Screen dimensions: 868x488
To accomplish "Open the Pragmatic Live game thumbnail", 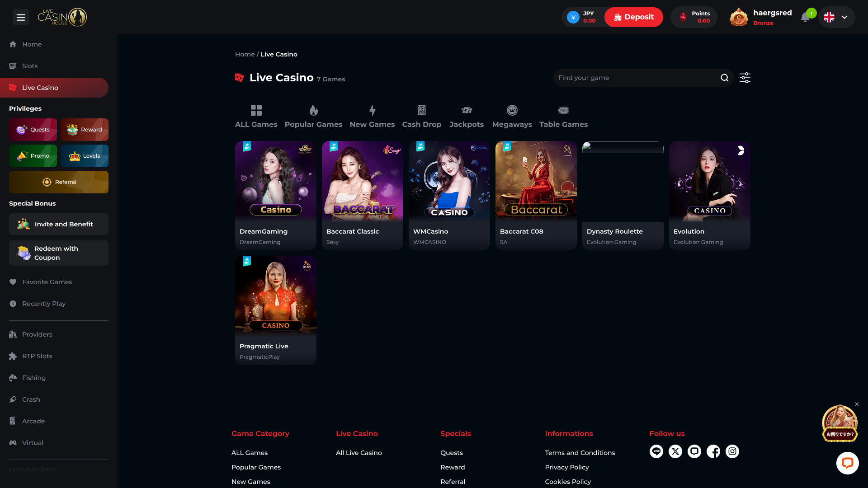I will click(x=275, y=296).
